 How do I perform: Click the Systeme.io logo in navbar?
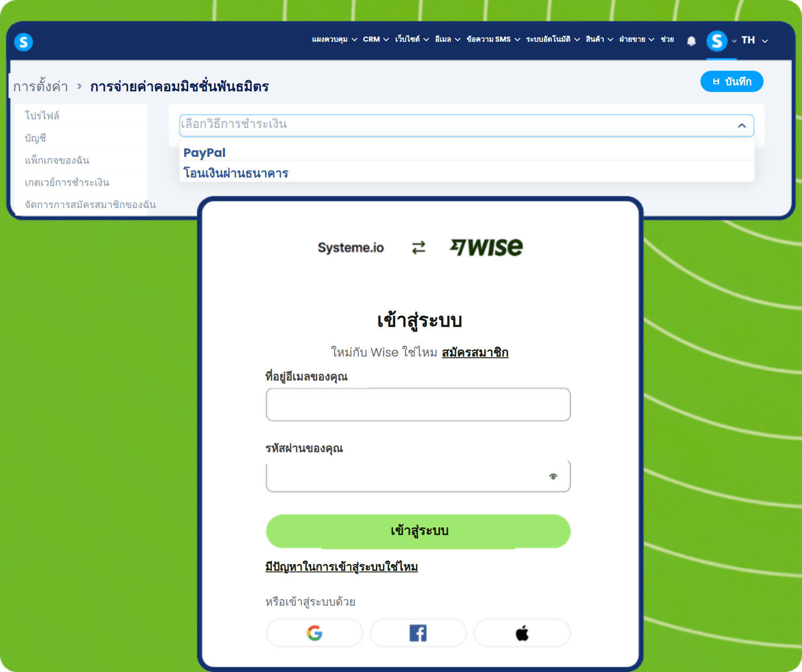[24, 42]
